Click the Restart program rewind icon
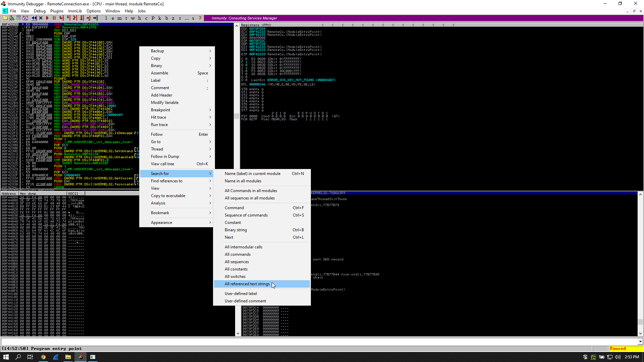 (34, 18)
